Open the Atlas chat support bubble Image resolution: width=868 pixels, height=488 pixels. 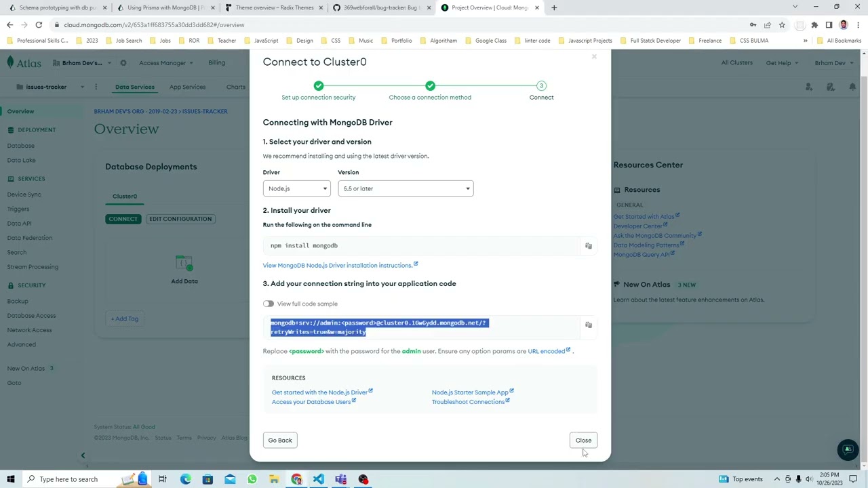tap(848, 449)
